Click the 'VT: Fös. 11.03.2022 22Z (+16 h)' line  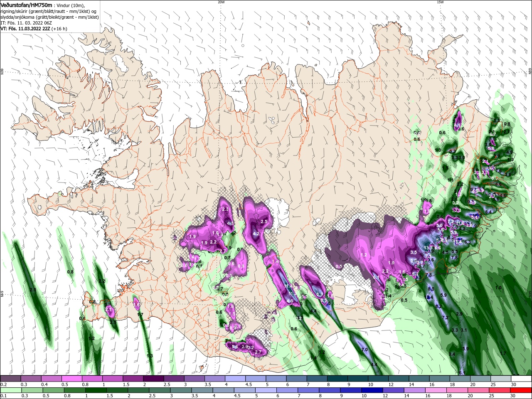tap(34, 29)
